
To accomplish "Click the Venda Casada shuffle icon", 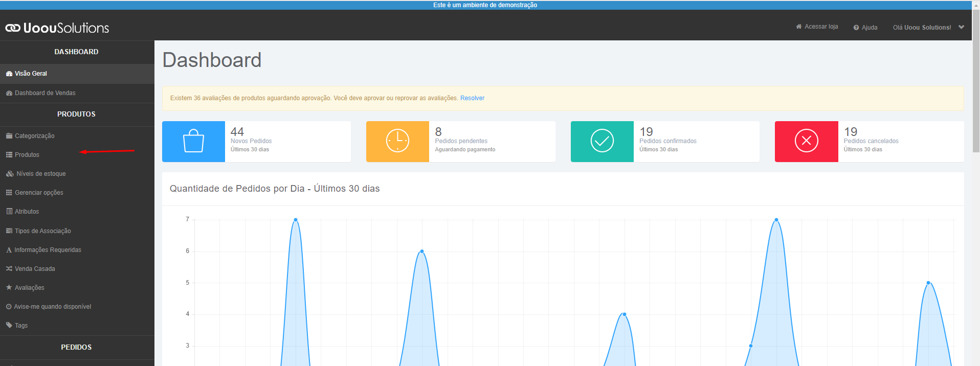I will coord(9,269).
